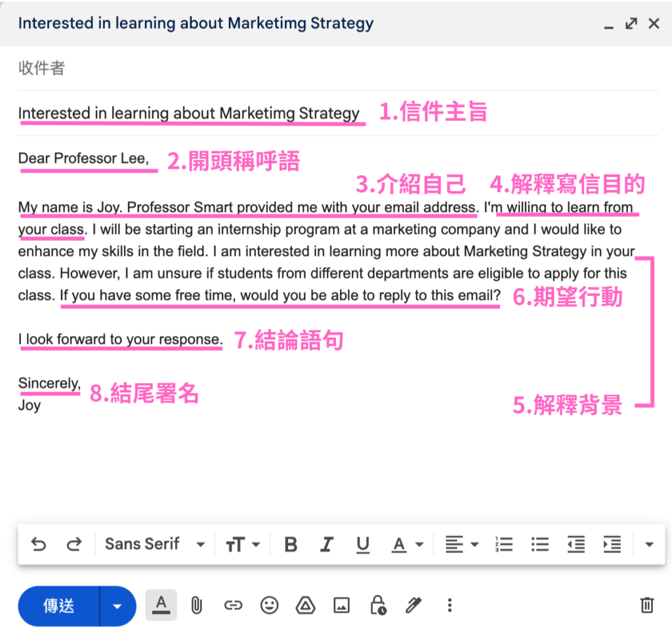Discard the draft with the trash icon

click(x=647, y=605)
